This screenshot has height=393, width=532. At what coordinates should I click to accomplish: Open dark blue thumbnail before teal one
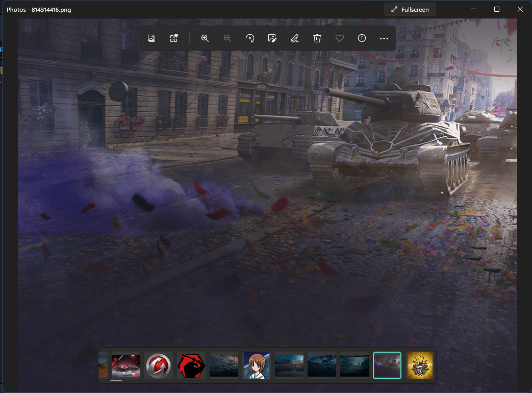point(322,365)
